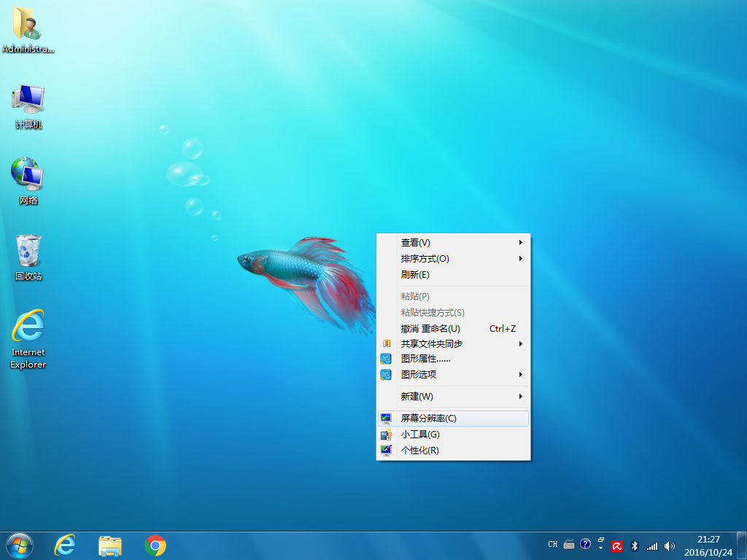Screen dimensions: 747x560
Task: Click the icon beside 图形属性 in the menu
Action: 386,359
